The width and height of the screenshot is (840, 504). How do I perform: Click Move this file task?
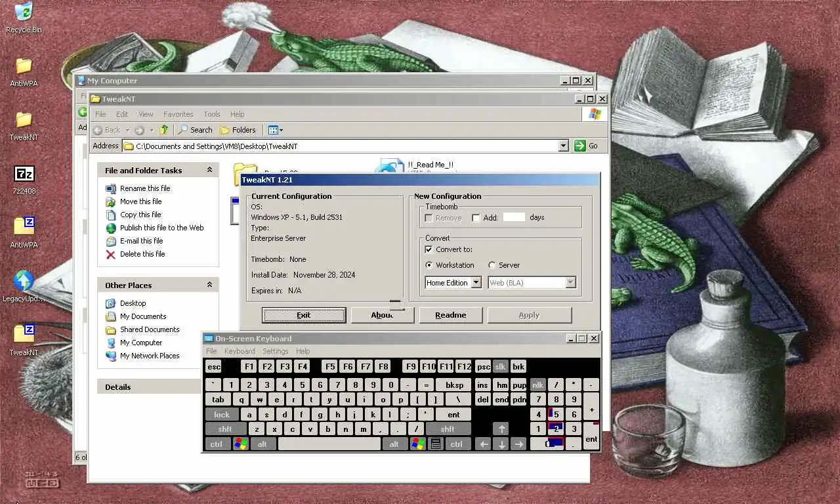click(140, 201)
